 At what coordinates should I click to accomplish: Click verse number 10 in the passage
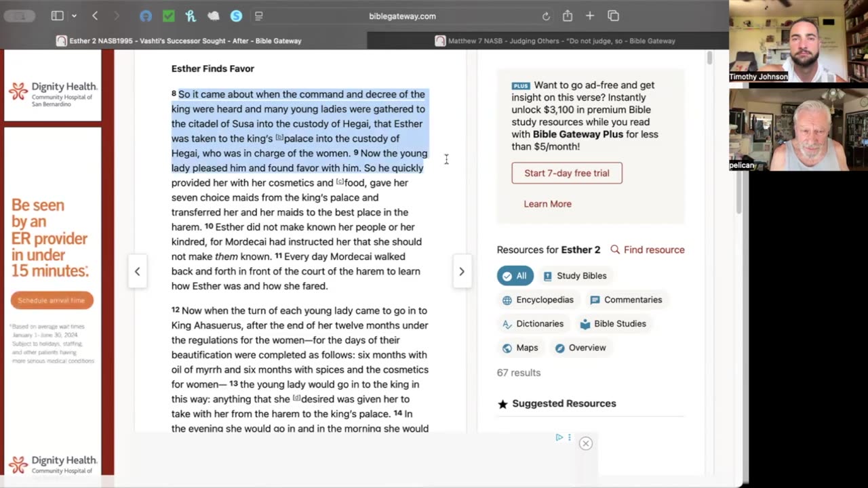[209, 226]
